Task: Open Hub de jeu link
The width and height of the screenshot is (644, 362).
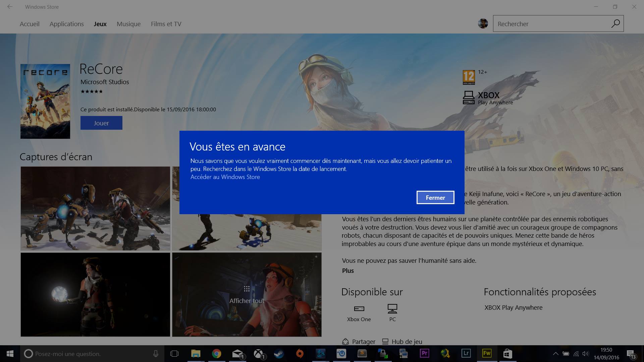Action: pyautogui.click(x=402, y=342)
